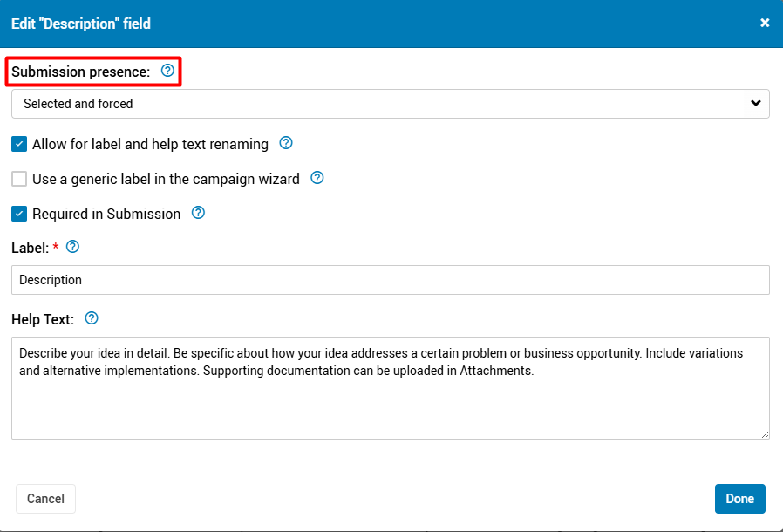Click the 'Label:' field title
Image resolution: width=783 pixels, height=532 pixels.
click(30, 248)
